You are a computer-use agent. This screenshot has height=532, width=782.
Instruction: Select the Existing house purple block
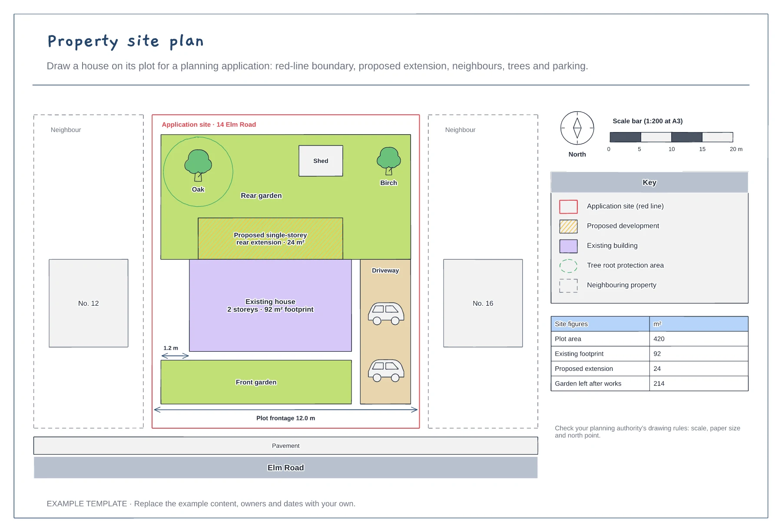click(x=270, y=305)
